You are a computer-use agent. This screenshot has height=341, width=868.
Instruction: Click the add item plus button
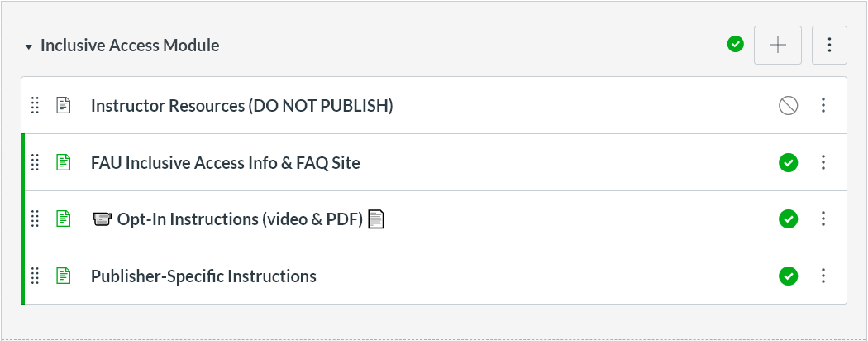[777, 46]
